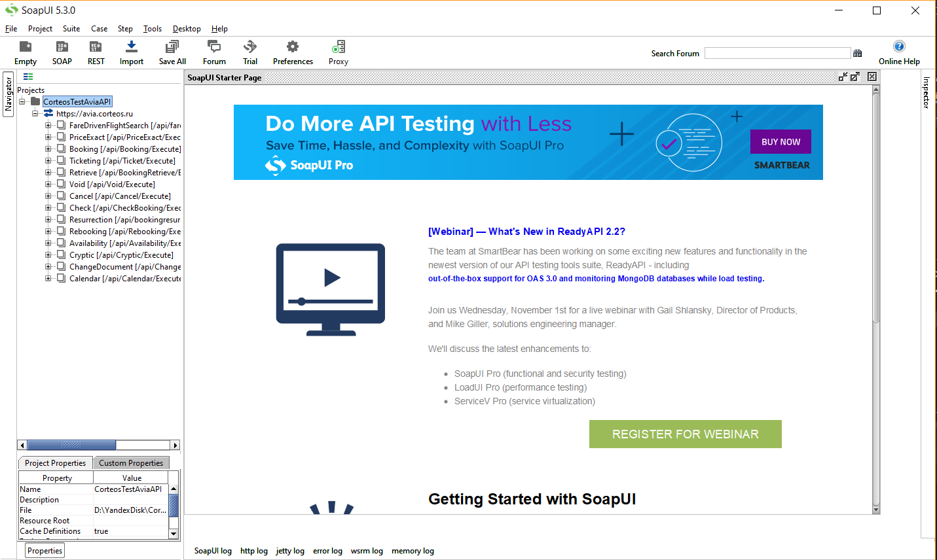Switch to the Custom Properties tab

coord(131,463)
